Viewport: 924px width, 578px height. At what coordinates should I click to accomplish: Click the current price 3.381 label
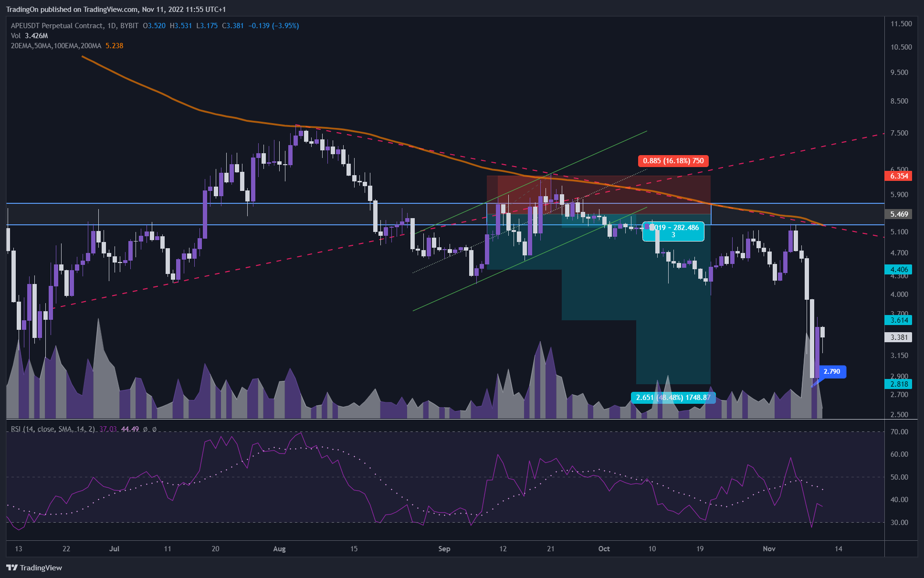point(899,337)
